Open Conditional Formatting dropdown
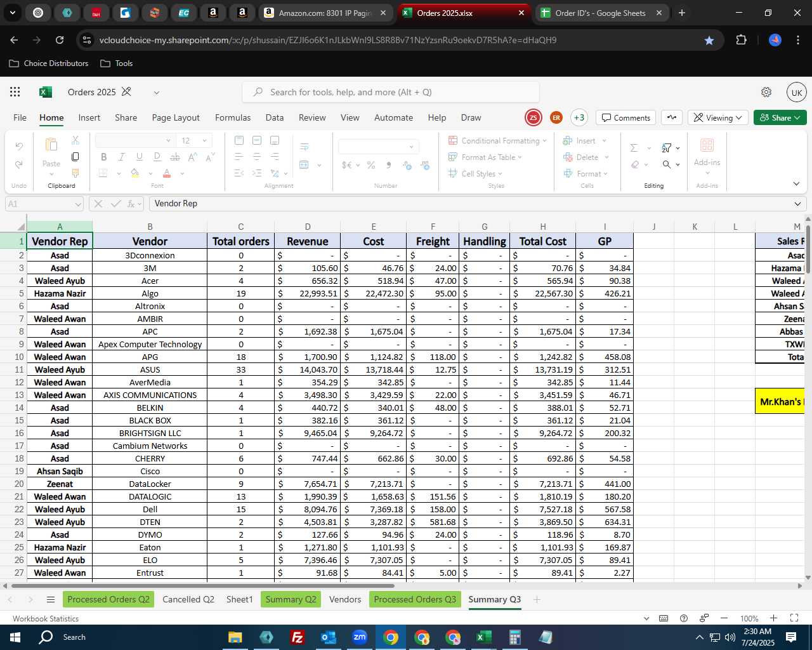812x650 pixels. click(497, 140)
